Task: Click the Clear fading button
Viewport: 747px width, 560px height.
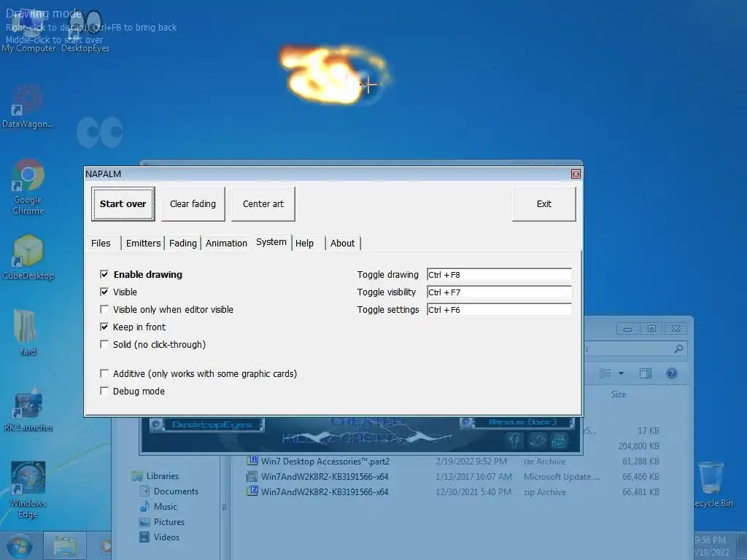Action: tap(193, 204)
